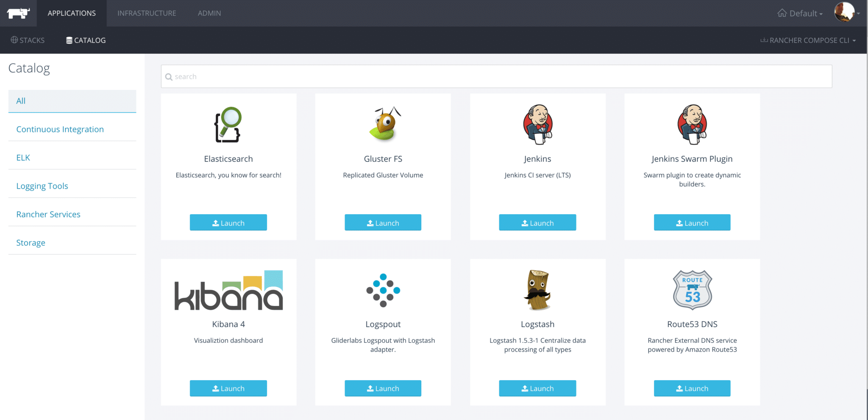Click the Route53 shield icon
868x420 pixels.
pyautogui.click(x=692, y=290)
